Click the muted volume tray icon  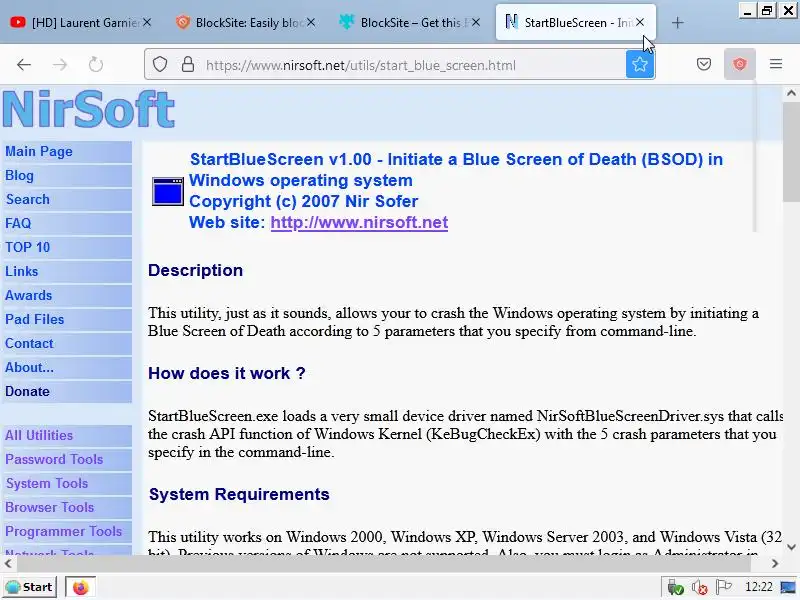(699, 588)
